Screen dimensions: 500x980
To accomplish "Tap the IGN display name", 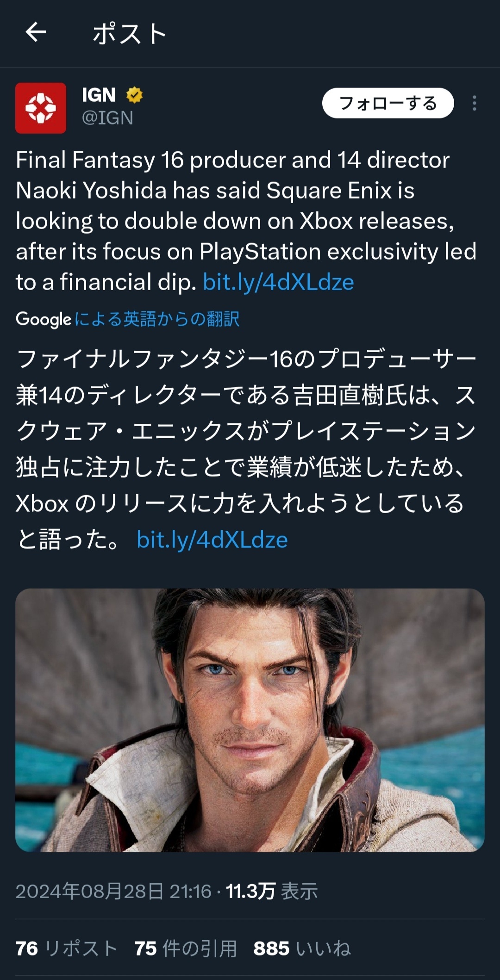I will tap(99, 95).
